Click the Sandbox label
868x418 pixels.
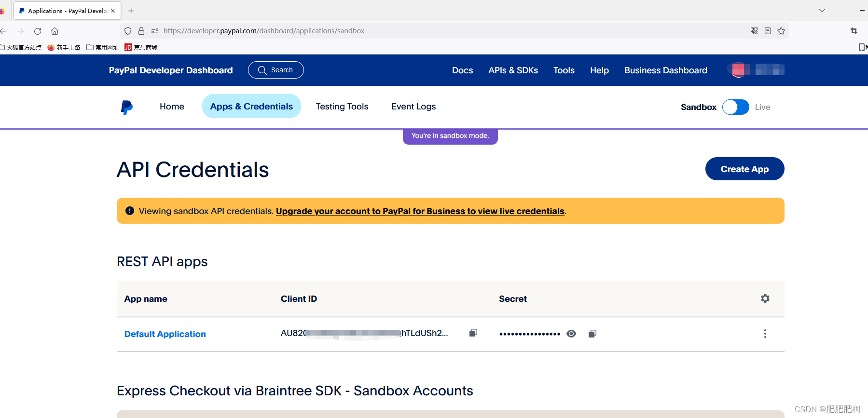point(698,107)
